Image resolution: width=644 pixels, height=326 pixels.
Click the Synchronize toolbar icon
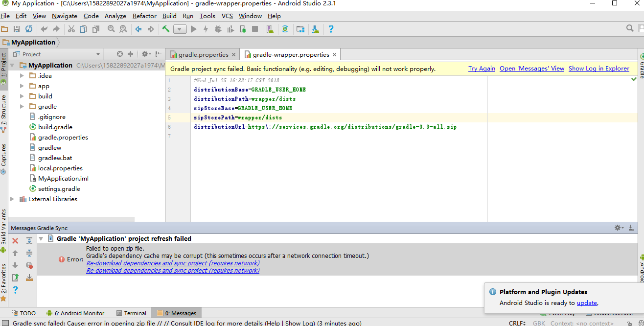(29, 29)
